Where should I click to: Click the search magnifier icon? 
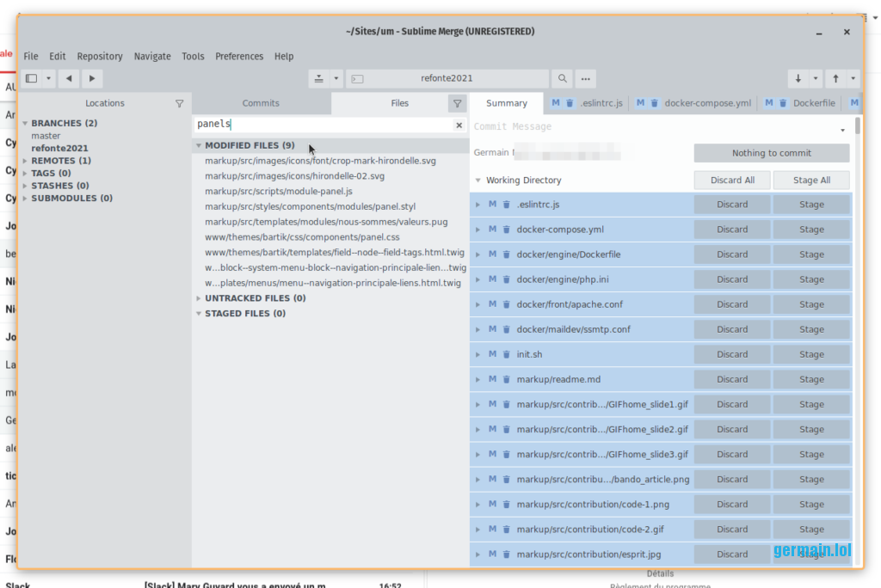pyautogui.click(x=562, y=78)
